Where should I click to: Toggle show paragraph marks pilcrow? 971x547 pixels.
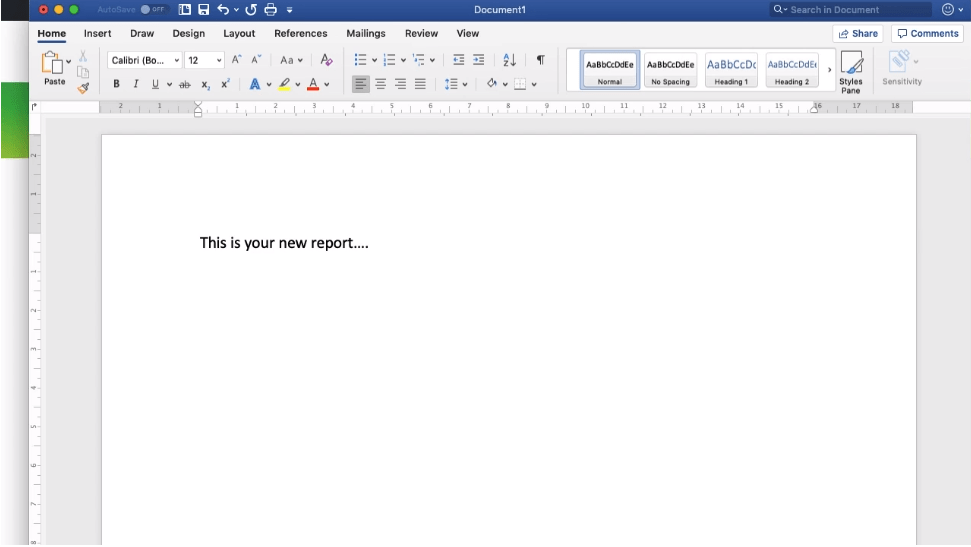click(x=541, y=59)
